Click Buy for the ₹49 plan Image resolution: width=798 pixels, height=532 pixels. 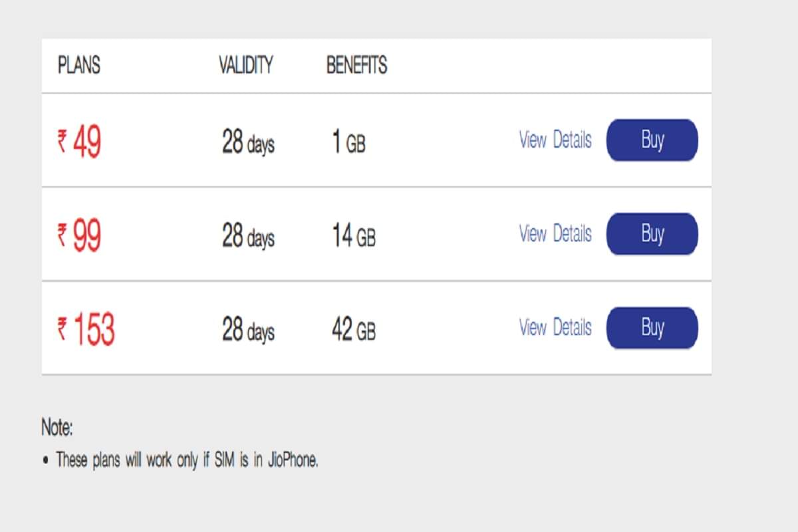pyautogui.click(x=652, y=140)
